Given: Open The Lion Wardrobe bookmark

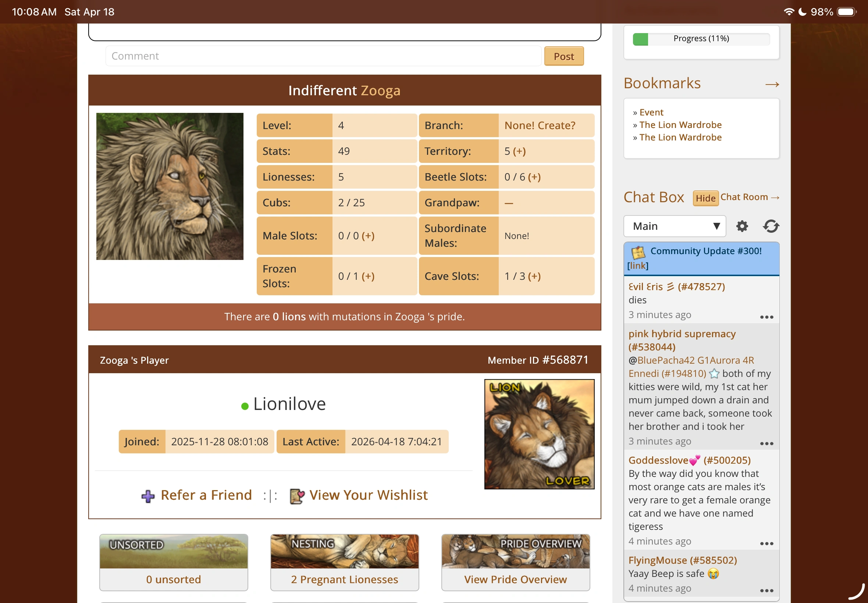Looking at the screenshot, I should [680, 125].
